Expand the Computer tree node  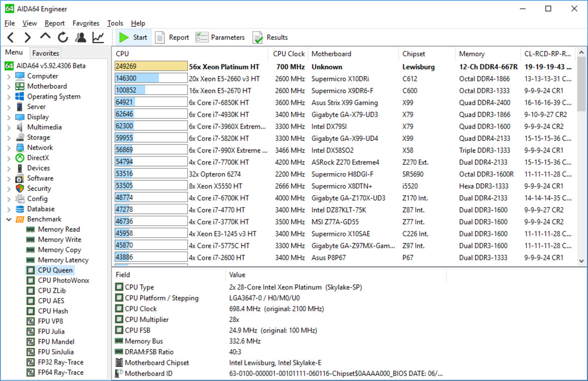click(x=9, y=76)
